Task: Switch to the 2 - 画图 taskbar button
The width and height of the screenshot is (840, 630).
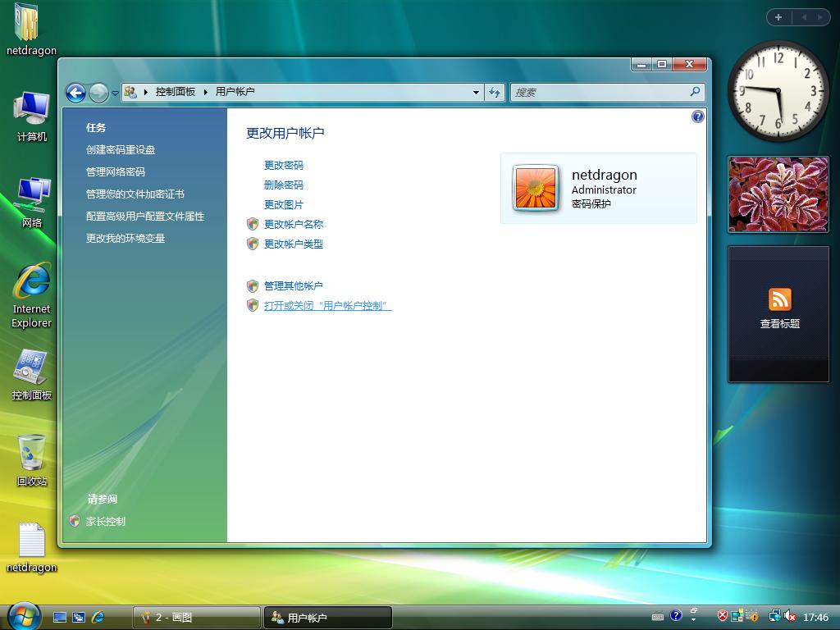Action: tap(196, 617)
